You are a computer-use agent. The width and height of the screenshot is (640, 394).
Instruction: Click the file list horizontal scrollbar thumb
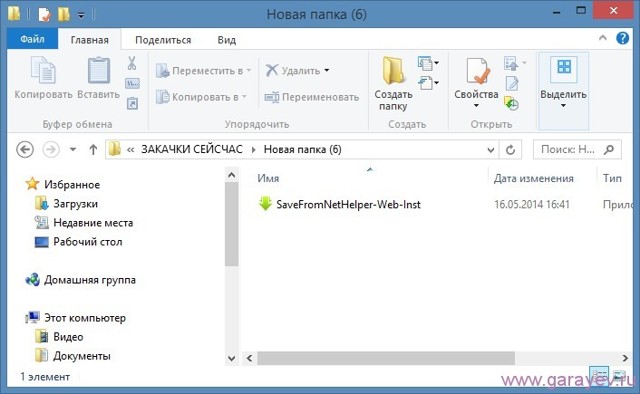[x=386, y=358]
